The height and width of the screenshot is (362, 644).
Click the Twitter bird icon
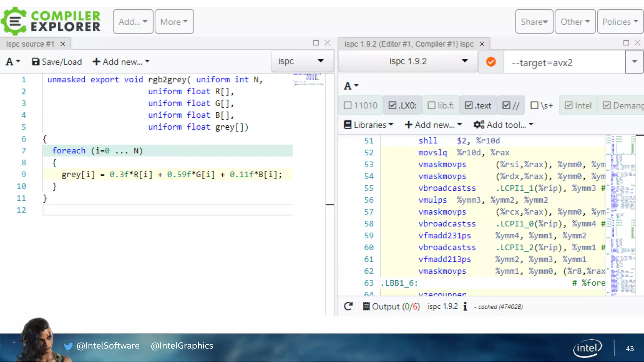68,346
